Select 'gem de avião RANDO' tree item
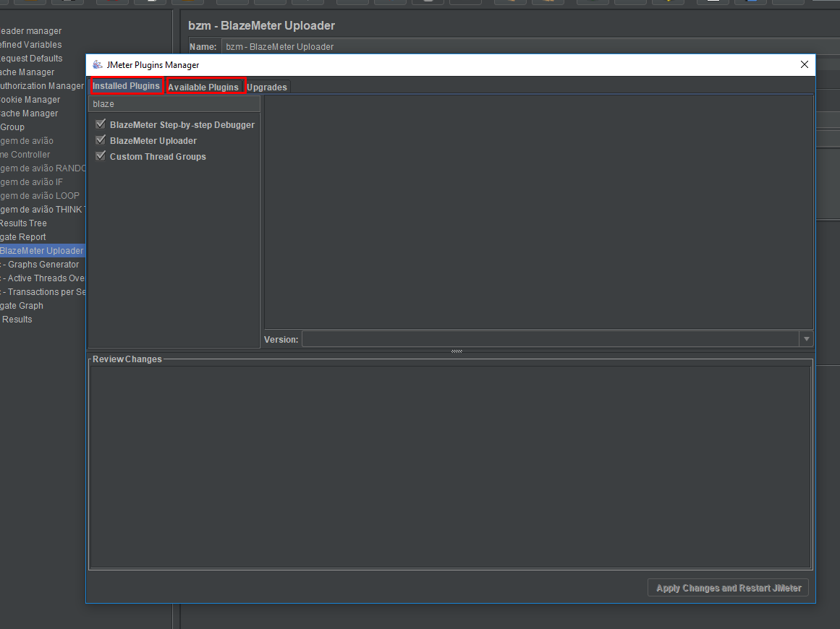Image resolution: width=840 pixels, height=629 pixels. point(43,168)
